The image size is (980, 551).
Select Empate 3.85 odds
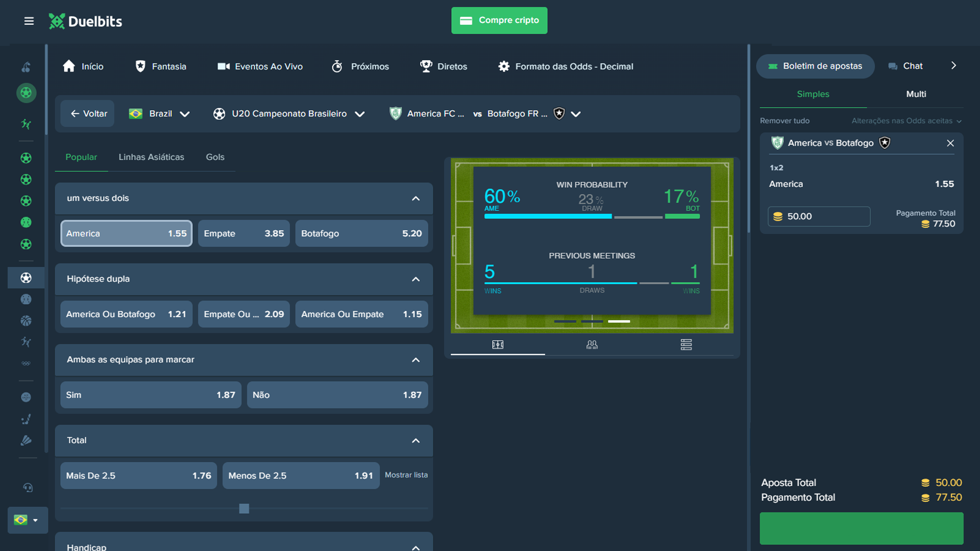click(244, 234)
